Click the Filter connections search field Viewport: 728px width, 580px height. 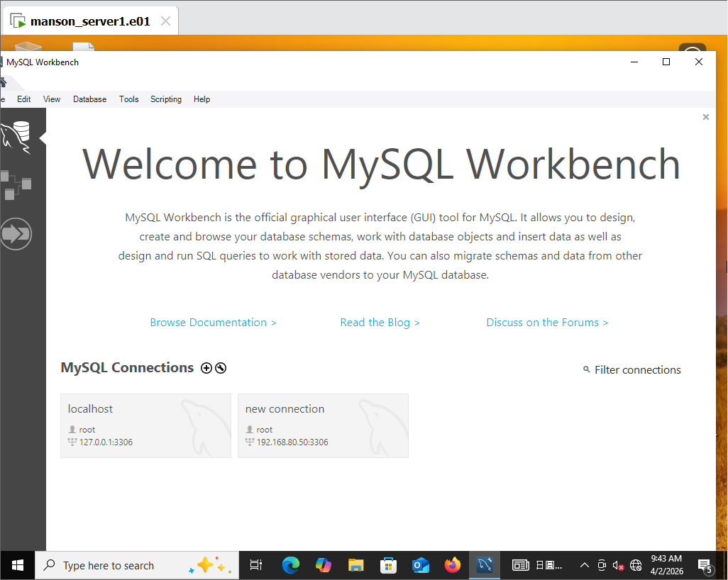pyautogui.click(x=637, y=370)
